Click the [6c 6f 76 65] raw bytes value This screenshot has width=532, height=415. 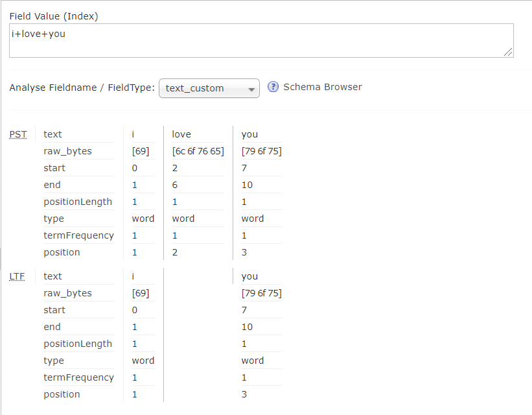click(198, 151)
